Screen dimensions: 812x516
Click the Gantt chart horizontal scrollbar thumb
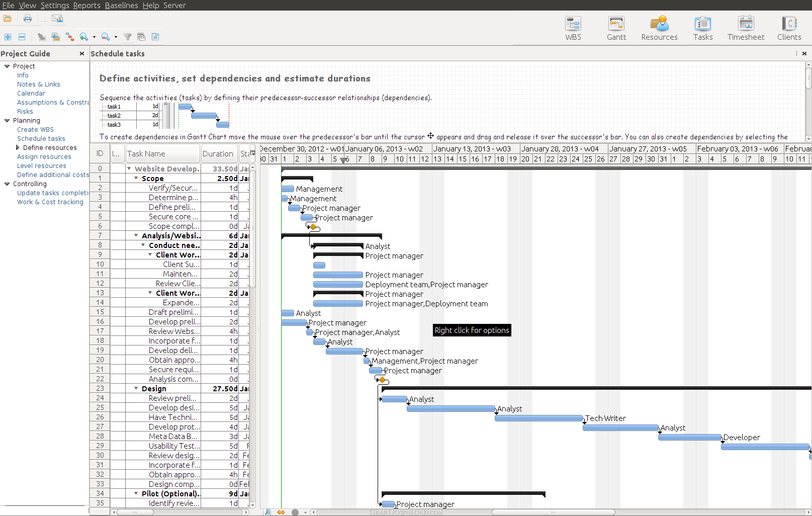[553, 512]
